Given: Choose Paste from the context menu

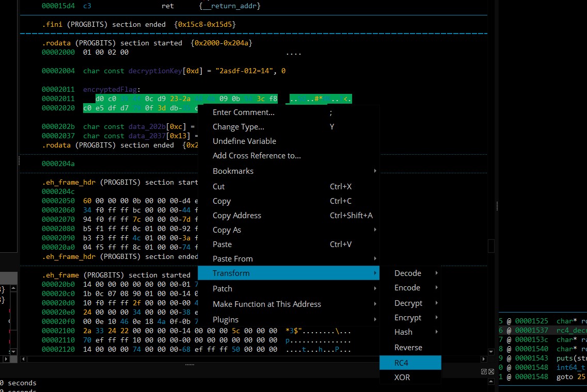Looking at the screenshot, I should 289,244.
